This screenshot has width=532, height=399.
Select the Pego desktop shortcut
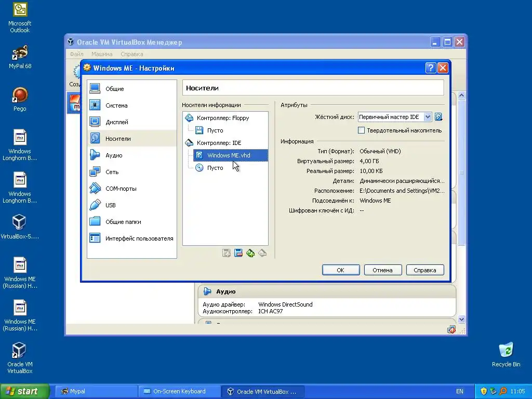point(20,99)
